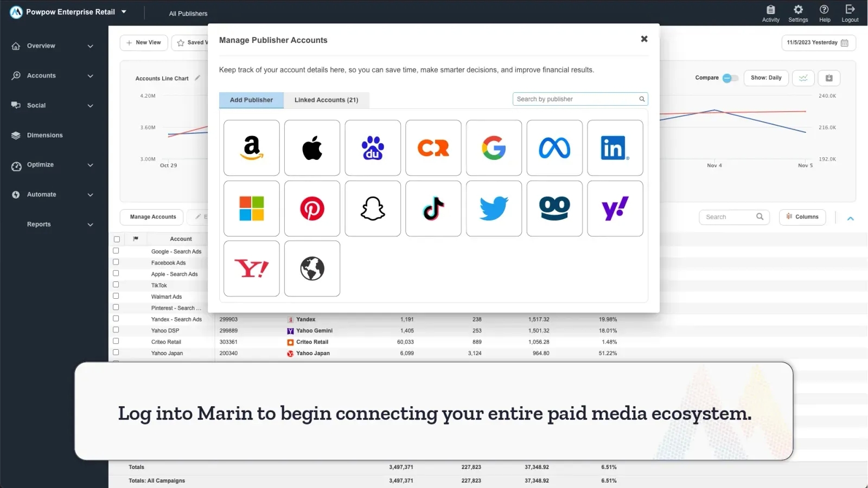Image resolution: width=868 pixels, height=488 pixels.
Task: Choose TikTok as a publisher
Action: point(433,208)
